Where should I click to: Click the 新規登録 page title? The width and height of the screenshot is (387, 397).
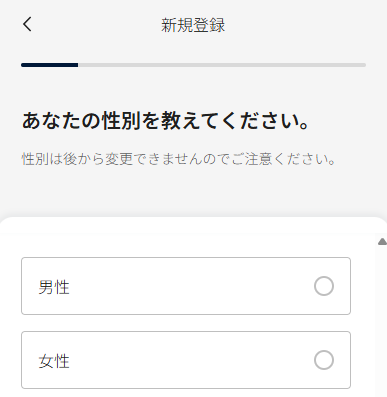pos(193,25)
